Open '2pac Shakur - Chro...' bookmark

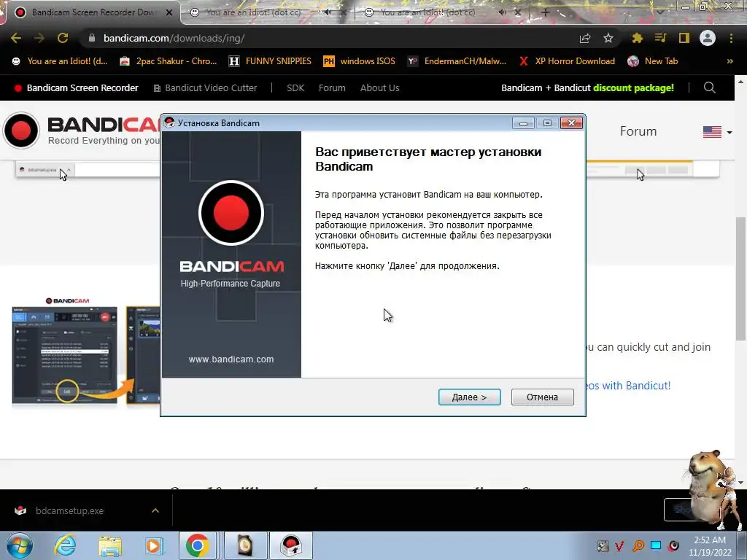169,61
